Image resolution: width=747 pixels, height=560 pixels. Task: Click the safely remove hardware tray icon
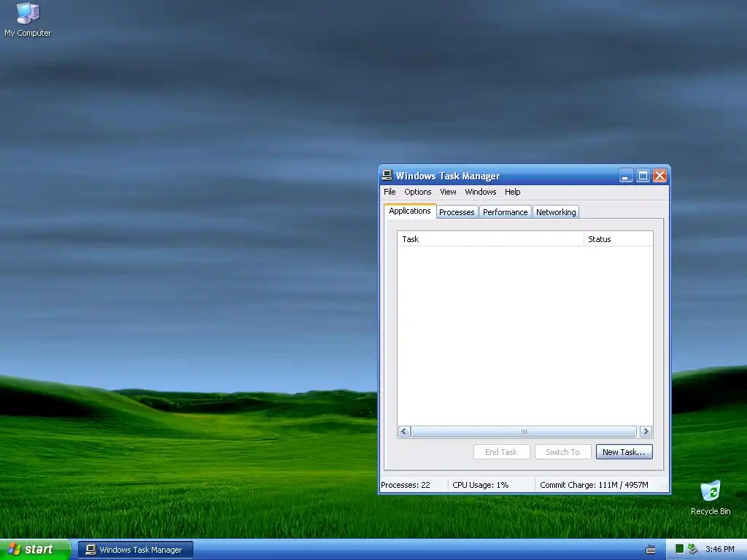point(693,549)
